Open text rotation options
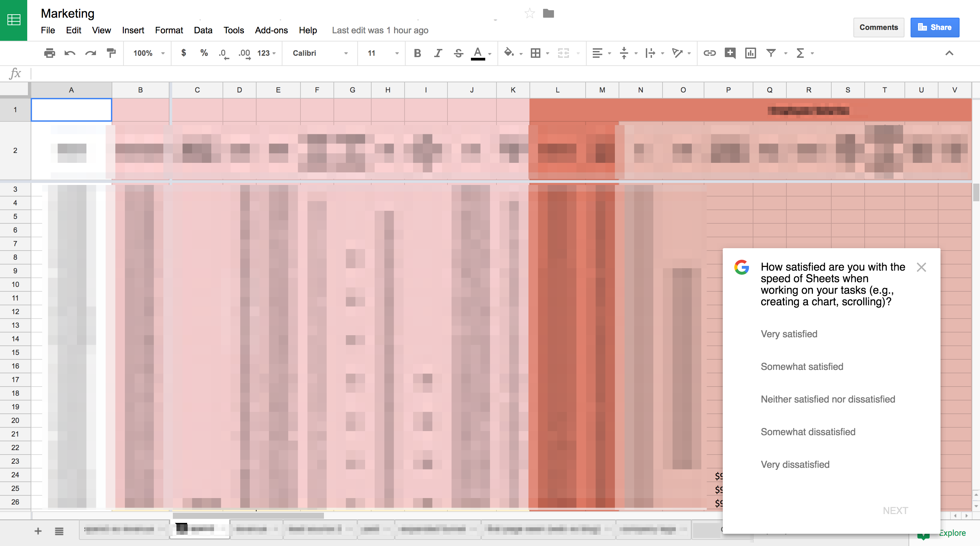This screenshot has height=546, width=980. (677, 53)
